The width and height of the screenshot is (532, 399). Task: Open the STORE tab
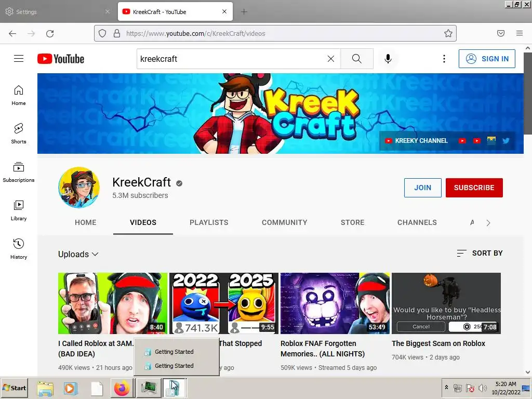pos(353,222)
